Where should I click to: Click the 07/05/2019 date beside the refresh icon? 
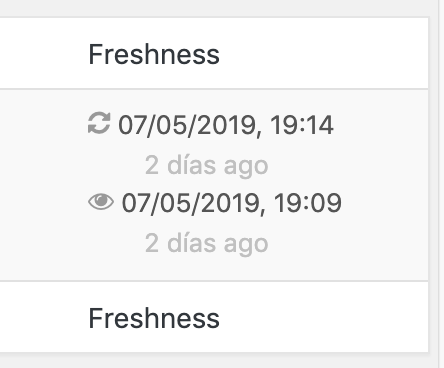pyautogui.click(x=188, y=125)
